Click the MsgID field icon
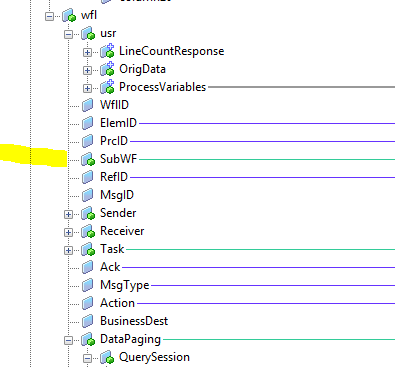The height and width of the screenshot is (368, 395). pyautogui.click(x=87, y=195)
